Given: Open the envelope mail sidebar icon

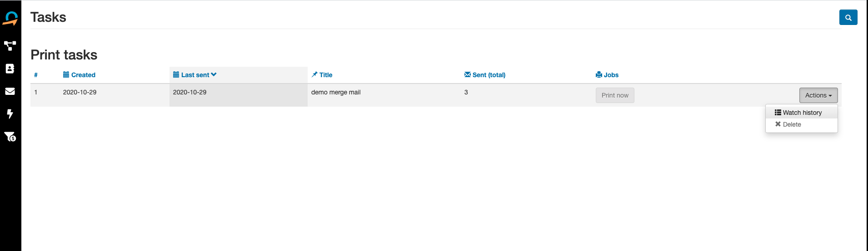Looking at the screenshot, I should pos(10,91).
